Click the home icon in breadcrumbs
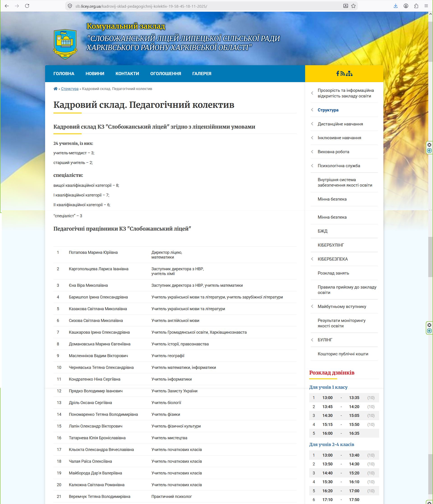This screenshot has height=504, width=433. (x=55, y=89)
